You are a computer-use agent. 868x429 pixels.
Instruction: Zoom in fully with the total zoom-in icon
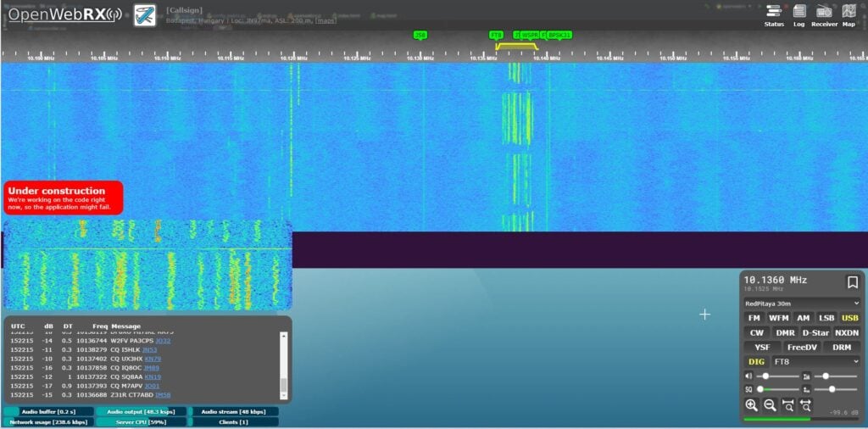(788, 405)
